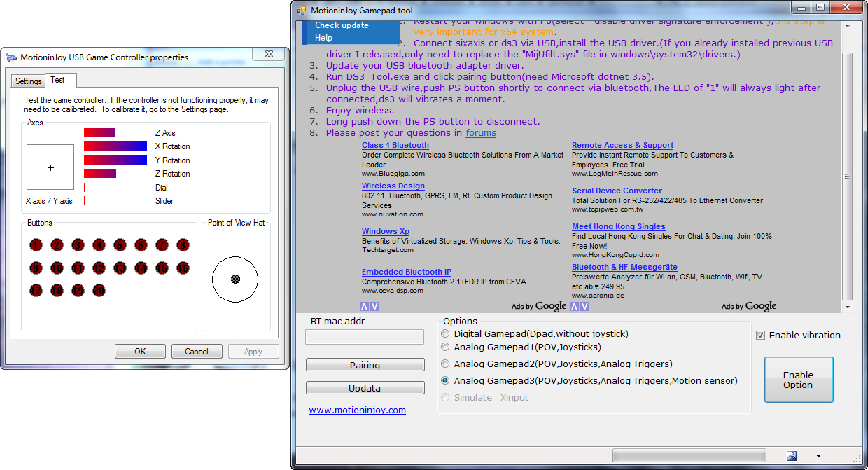Screen dimensions: 868x470
Task: Open the www.motioninjoy.com link
Action: click(357, 410)
